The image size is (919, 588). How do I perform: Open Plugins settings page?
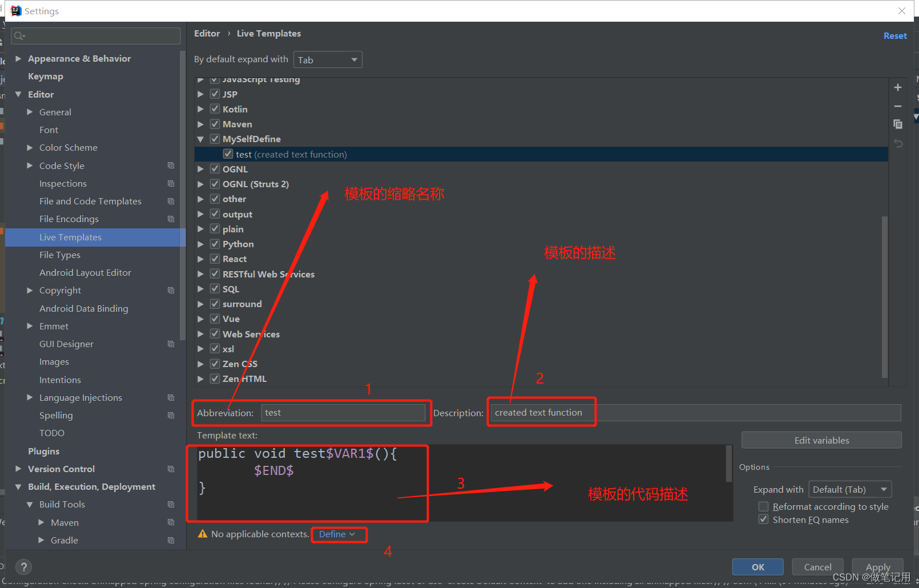click(x=44, y=451)
